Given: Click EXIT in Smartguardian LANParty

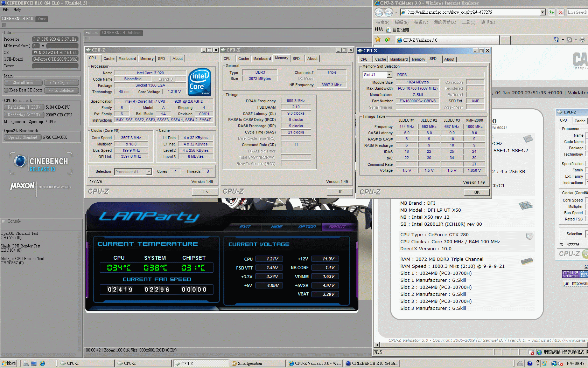Looking at the screenshot, I should [x=245, y=227].
